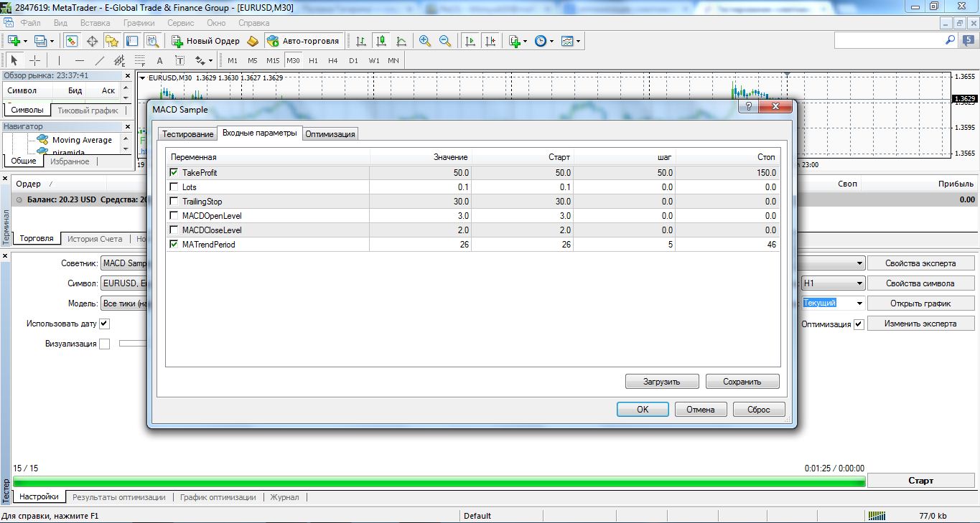Switch chart to bar chart mode

[x=361, y=41]
